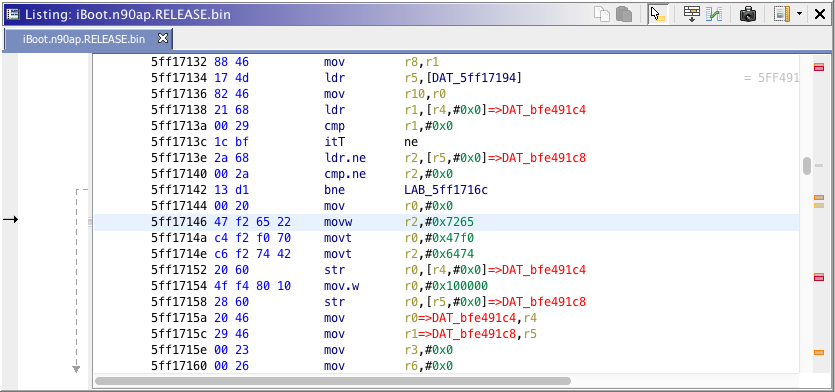Click the orange marker pair in overview margin
This screenshot has height=392, width=835.
click(818, 201)
